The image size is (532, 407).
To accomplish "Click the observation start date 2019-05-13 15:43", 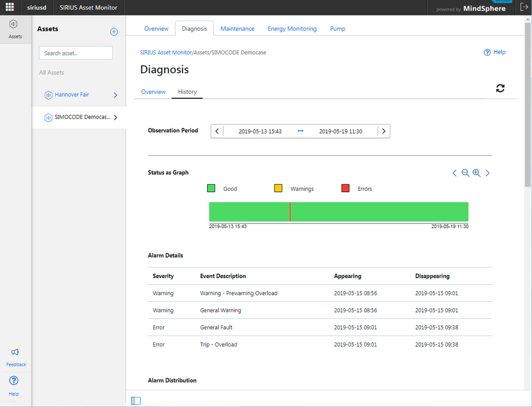I will coord(260,131).
